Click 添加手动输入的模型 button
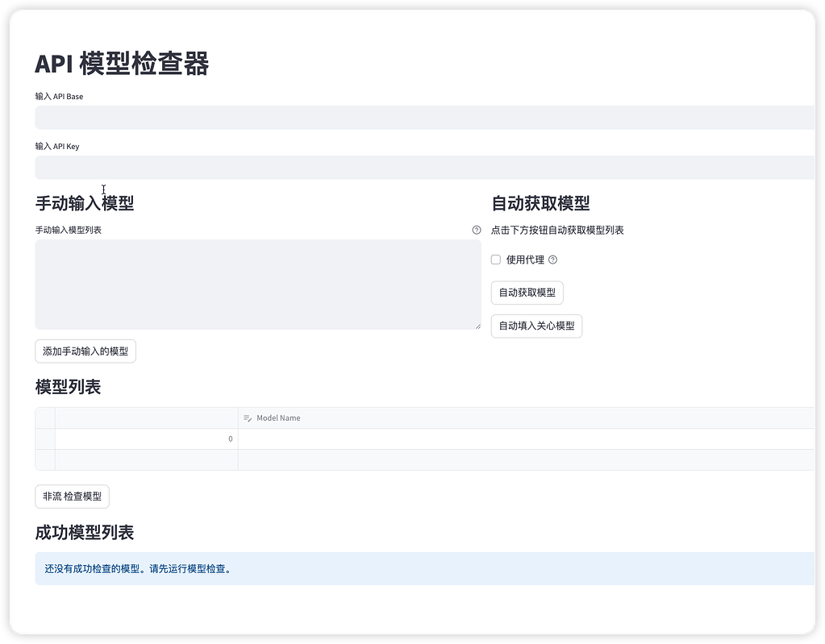The image size is (825, 644). pyautogui.click(x=85, y=351)
